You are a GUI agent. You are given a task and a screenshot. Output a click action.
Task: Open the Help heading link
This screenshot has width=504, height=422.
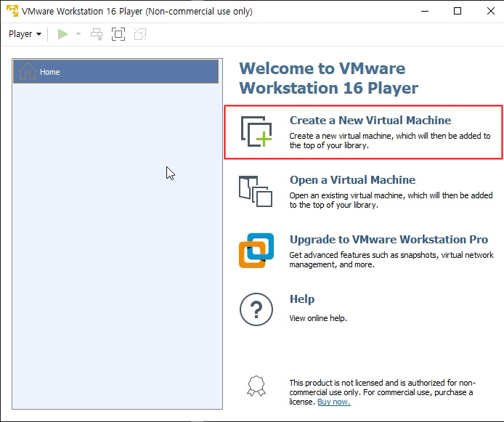pyautogui.click(x=302, y=299)
